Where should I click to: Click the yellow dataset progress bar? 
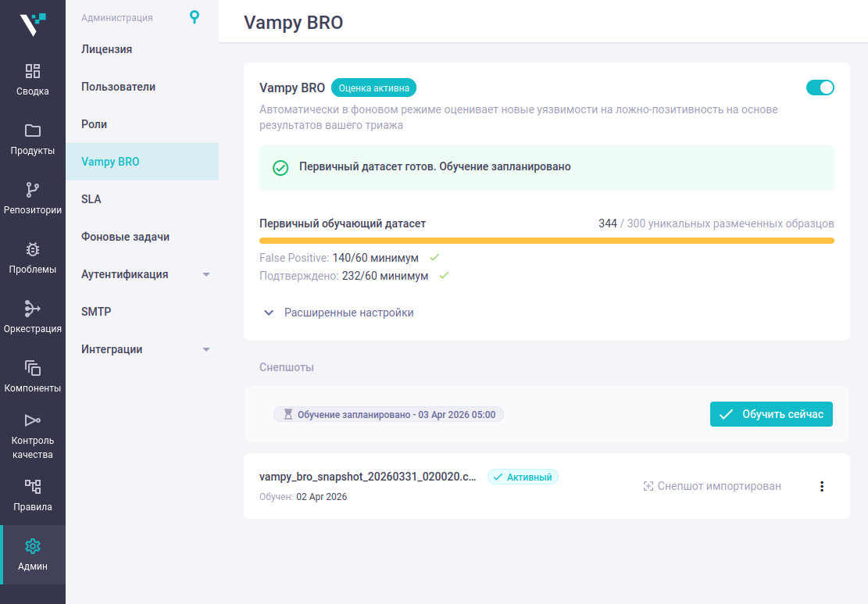(x=546, y=241)
